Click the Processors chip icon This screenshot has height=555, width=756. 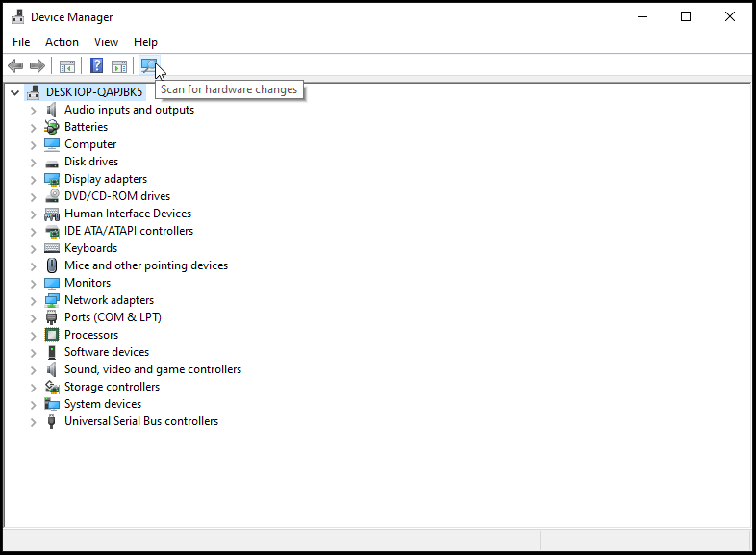(52, 335)
